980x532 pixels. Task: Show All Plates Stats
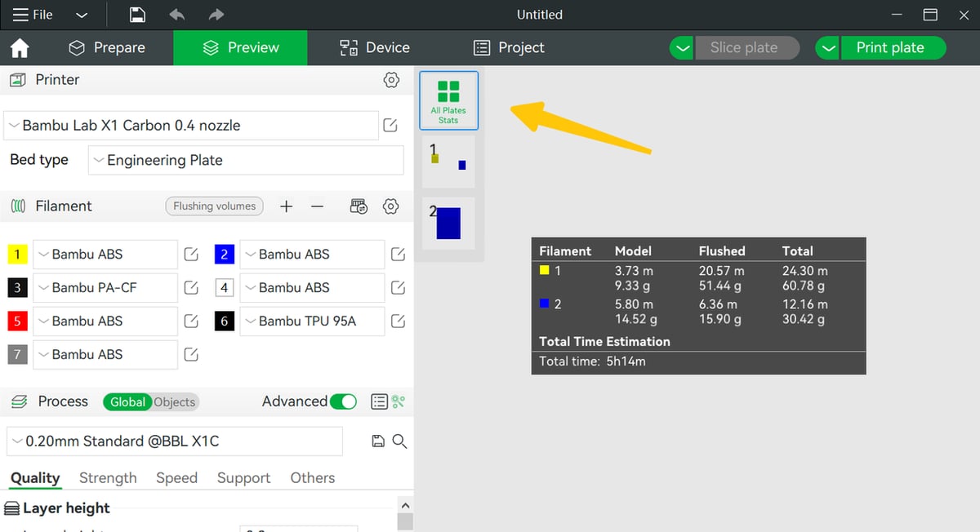448,101
